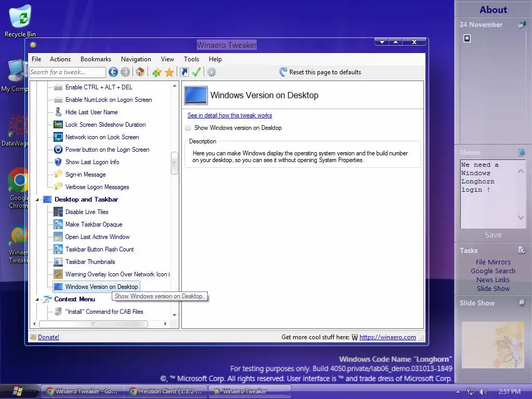
Task: Click the volume speaker tray icon
Action: [x=483, y=392]
